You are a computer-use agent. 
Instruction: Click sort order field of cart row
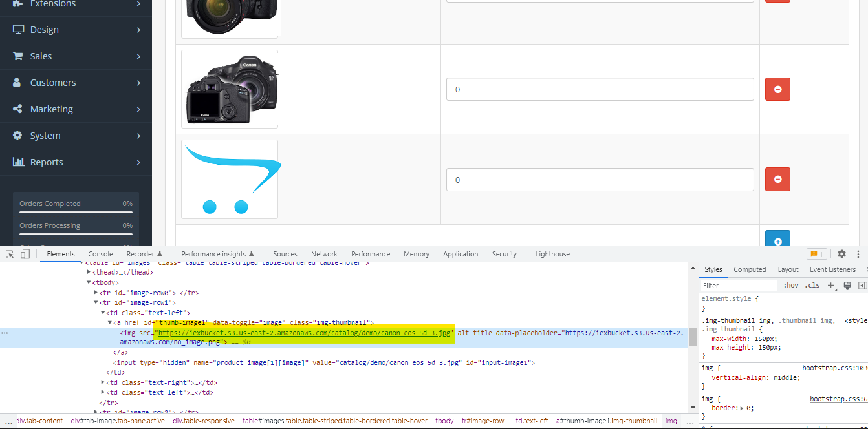[x=600, y=180]
